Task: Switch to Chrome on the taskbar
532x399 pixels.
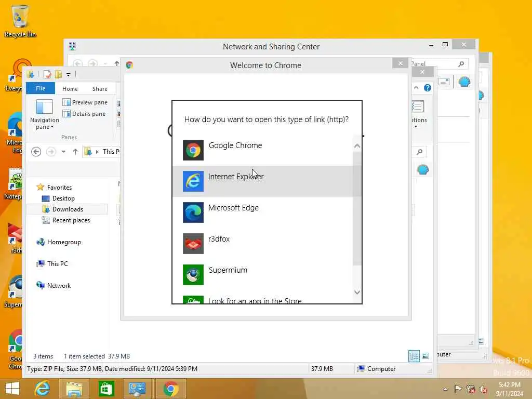Action: [170, 389]
